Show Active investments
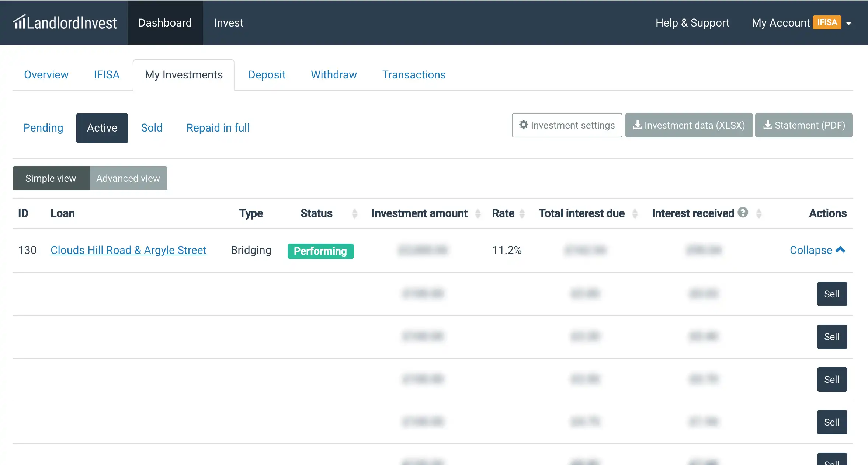Viewport: 868px width, 465px height. [102, 128]
